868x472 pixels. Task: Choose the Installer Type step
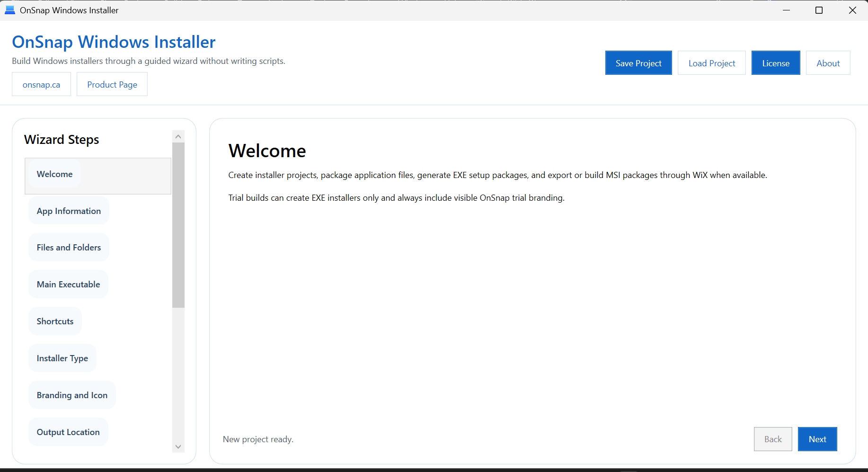coord(62,358)
